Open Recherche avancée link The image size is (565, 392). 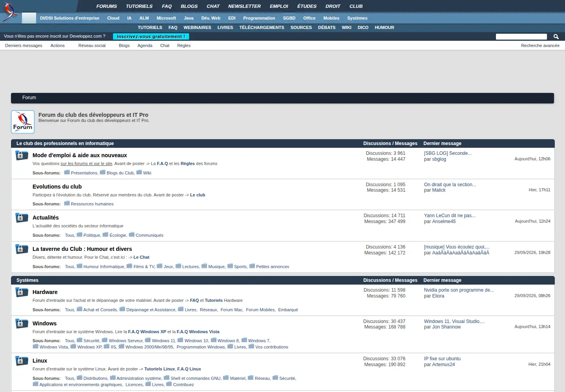pos(540,45)
